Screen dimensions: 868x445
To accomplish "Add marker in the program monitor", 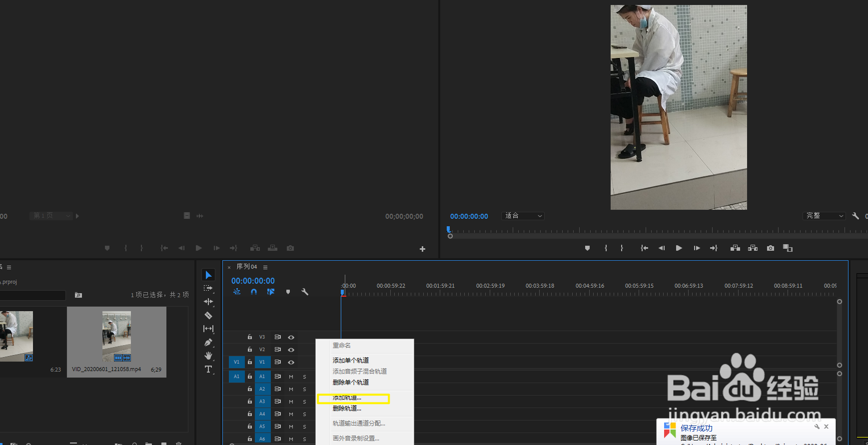I will coord(587,248).
